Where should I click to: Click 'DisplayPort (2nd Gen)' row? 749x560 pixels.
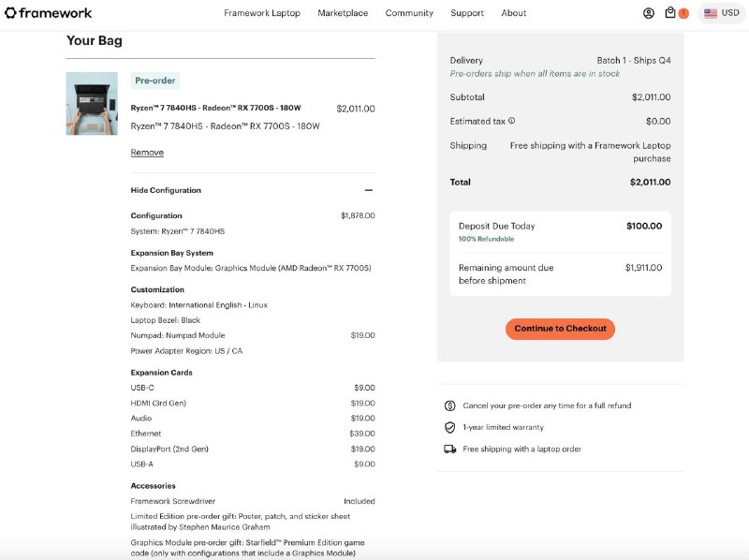pyautogui.click(x=253, y=449)
